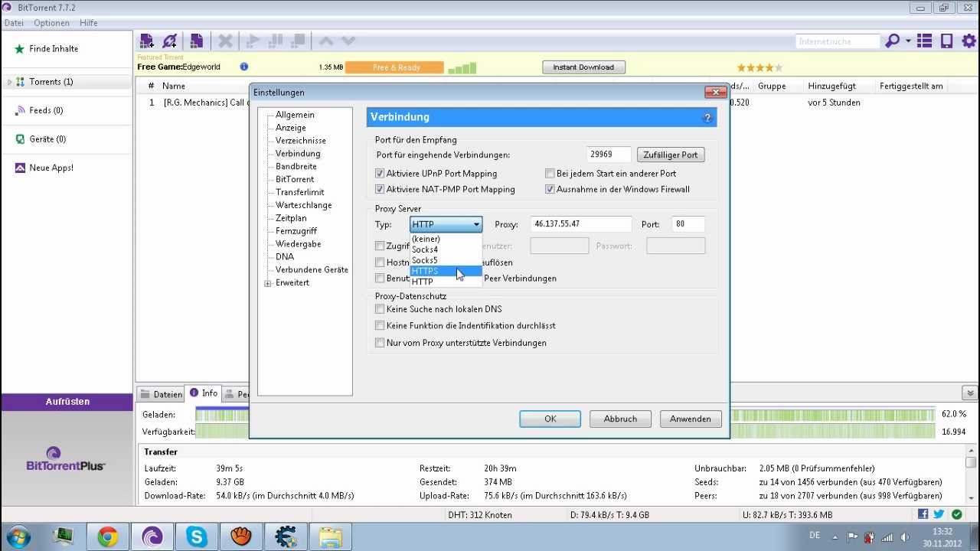Click the Add Torrent from URL icon
This screenshot has height=551, width=980.
(x=170, y=41)
